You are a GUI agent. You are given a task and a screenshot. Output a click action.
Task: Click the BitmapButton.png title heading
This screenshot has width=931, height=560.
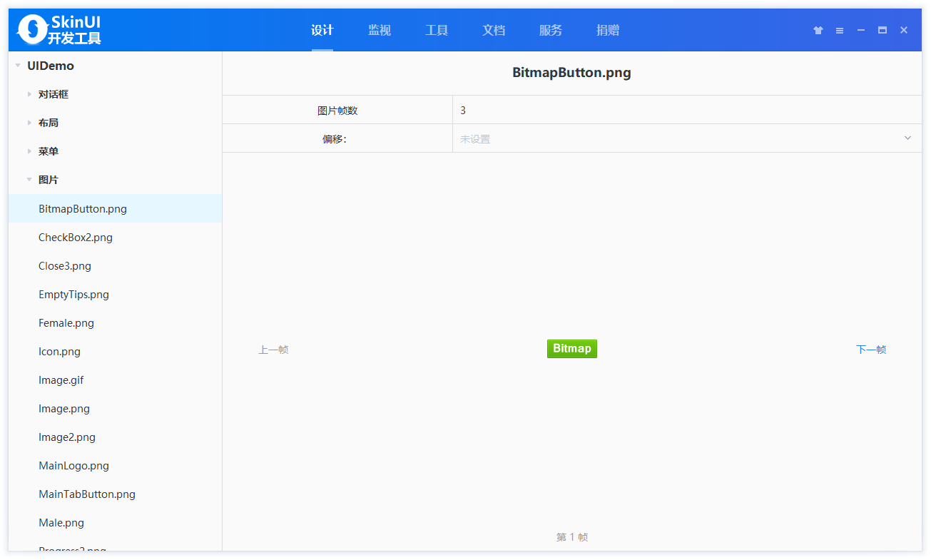(x=572, y=73)
